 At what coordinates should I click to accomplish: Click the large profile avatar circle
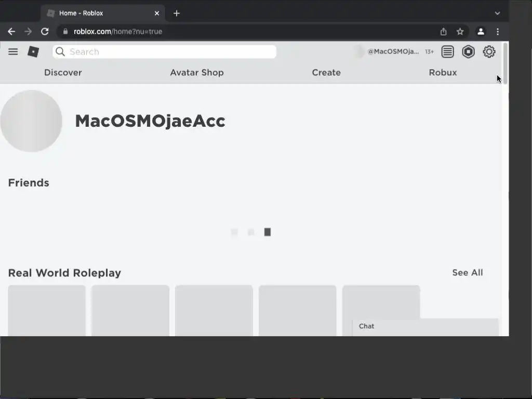(x=31, y=121)
